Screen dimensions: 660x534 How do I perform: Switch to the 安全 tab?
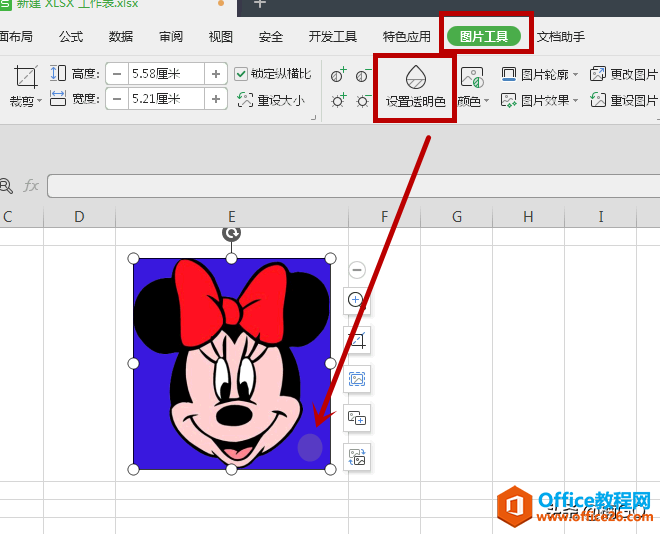click(x=271, y=37)
